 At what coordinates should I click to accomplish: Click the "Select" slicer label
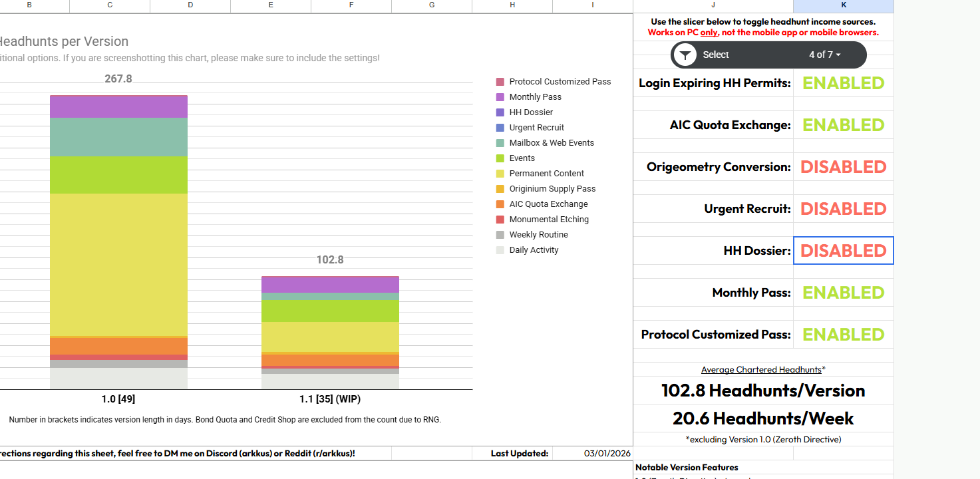point(716,55)
